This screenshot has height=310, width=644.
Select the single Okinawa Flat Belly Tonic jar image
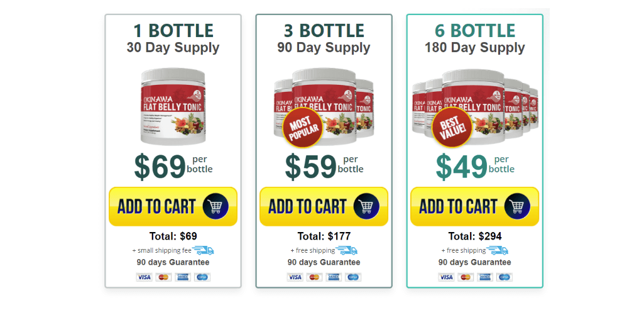[x=173, y=106]
